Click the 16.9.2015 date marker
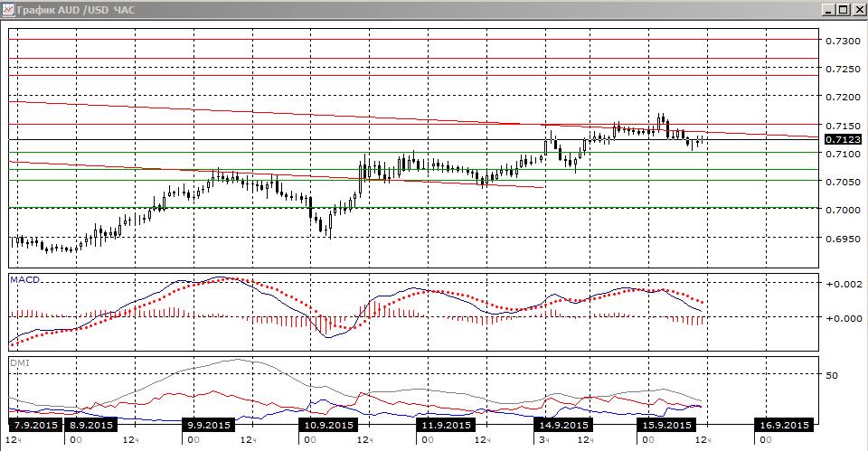This screenshot has height=451, width=868. [785, 425]
